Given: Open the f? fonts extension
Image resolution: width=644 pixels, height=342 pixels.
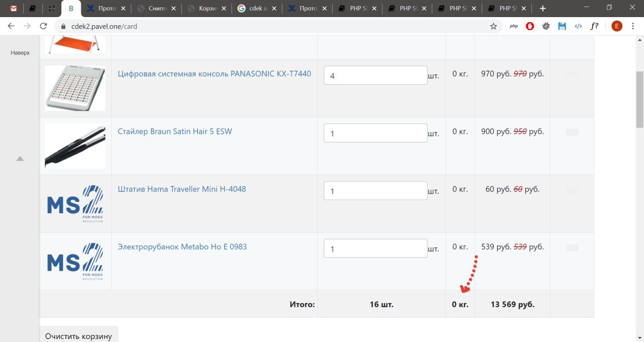Looking at the screenshot, I should pyautogui.click(x=594, y=26).
